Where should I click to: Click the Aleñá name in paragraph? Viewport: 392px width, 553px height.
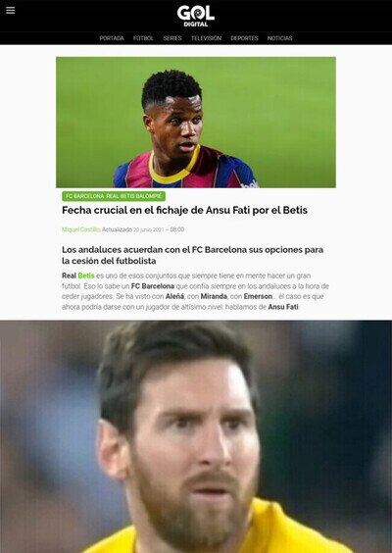pyautogui.click(x=174, y=296)
